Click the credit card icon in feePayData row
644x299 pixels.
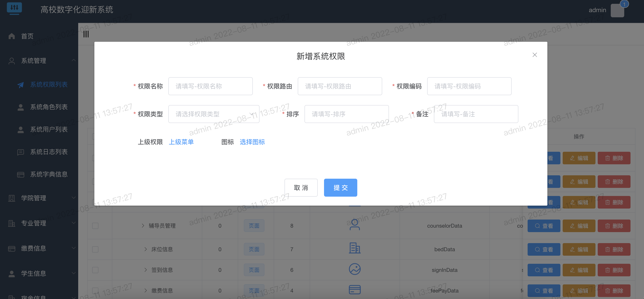tap(355, 290)
